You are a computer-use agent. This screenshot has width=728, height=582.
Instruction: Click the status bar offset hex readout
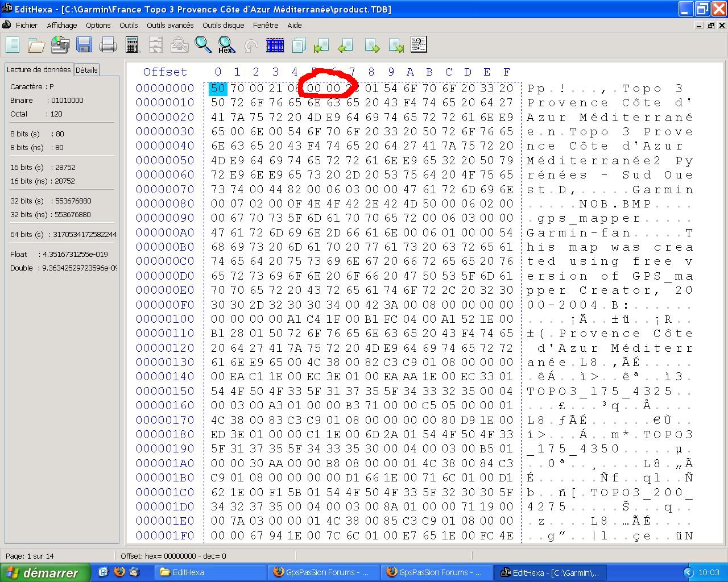(173, 556)
